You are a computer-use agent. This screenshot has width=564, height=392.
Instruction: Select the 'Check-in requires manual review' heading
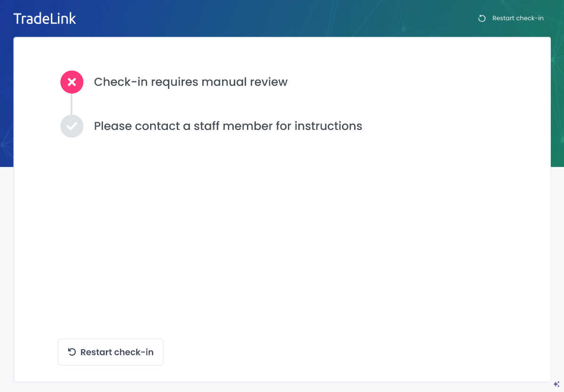pos(191,82)
